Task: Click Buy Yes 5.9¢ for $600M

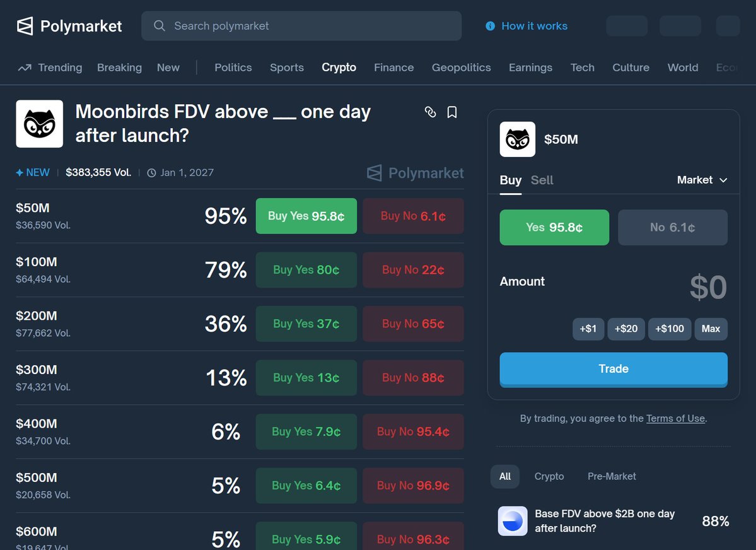Action: [306, 537]
